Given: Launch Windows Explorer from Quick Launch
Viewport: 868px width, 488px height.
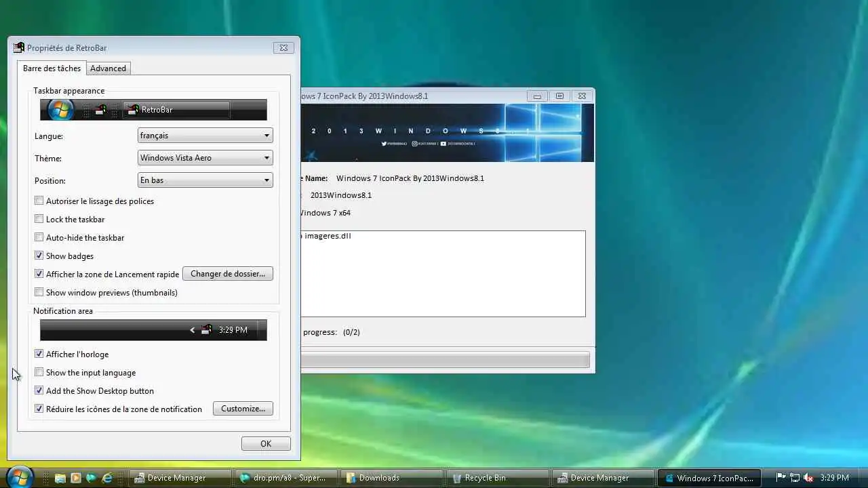Looking at the screenshot, I should click(x=59, y=478).
